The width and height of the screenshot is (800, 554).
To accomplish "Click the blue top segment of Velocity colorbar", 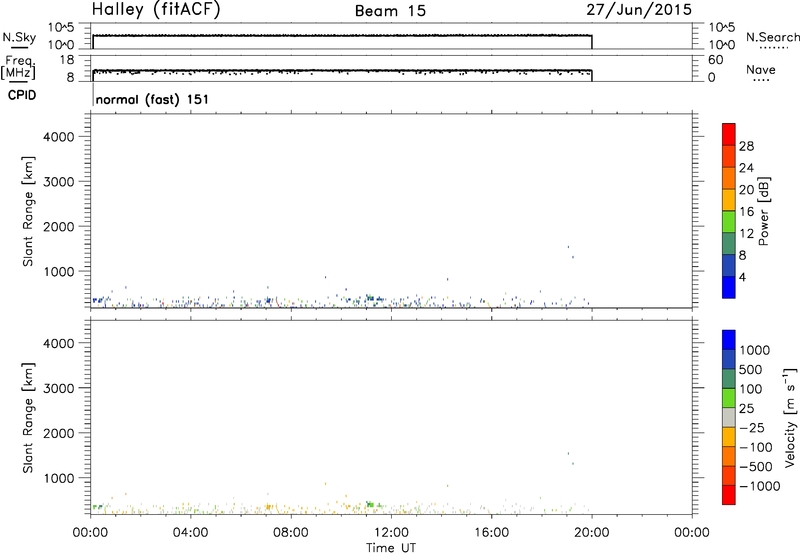I will (x=729, y=340).
